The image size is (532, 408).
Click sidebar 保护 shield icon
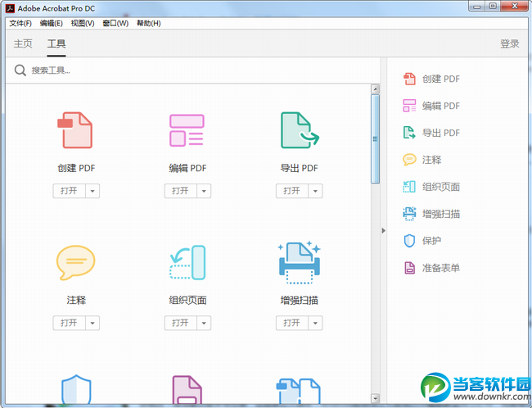409,241
